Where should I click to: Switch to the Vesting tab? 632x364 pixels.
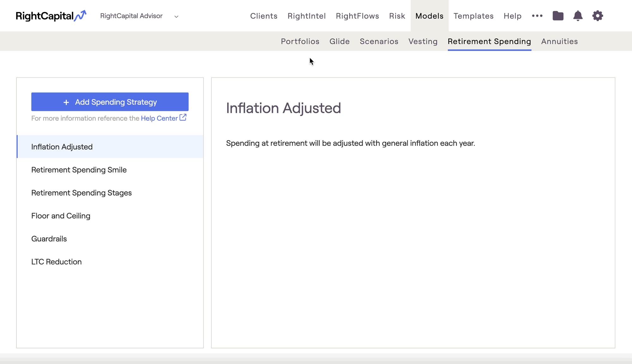click(423, 41)
